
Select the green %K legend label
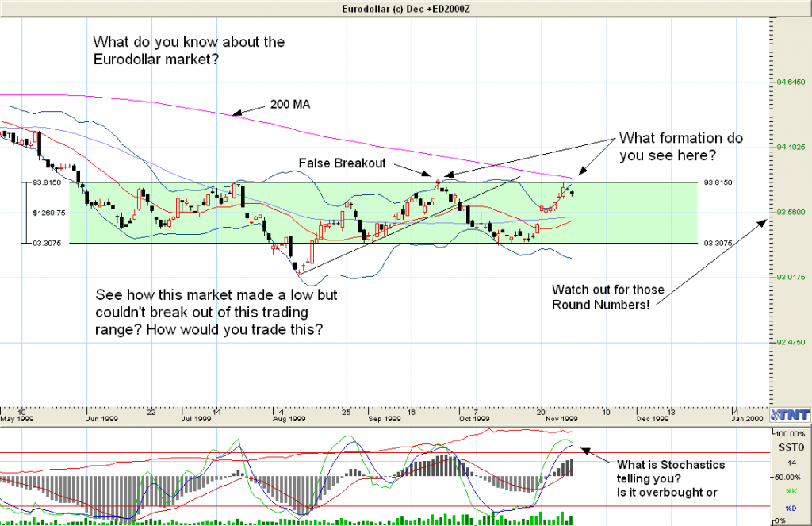(791, 493)
